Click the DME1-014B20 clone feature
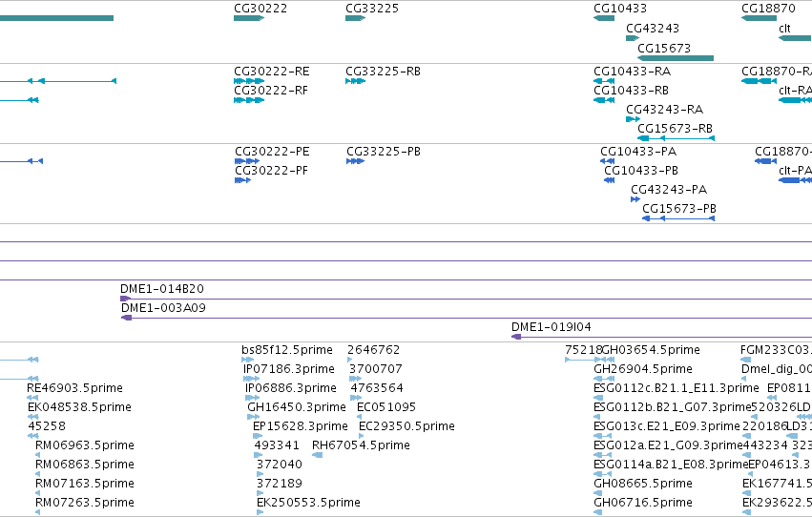812x517 pixels. (466, 299)
